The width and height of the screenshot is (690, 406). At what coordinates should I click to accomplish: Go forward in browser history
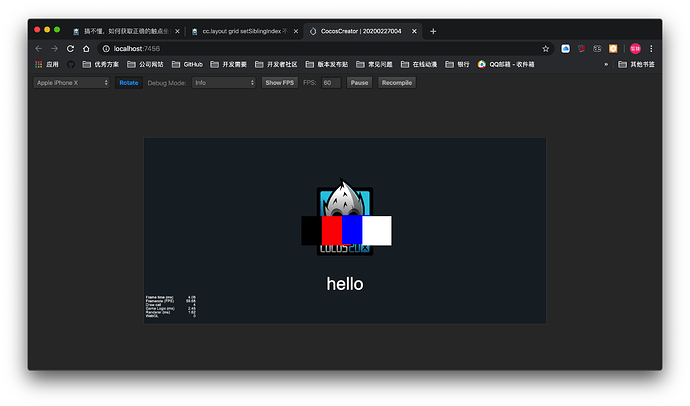55,49
